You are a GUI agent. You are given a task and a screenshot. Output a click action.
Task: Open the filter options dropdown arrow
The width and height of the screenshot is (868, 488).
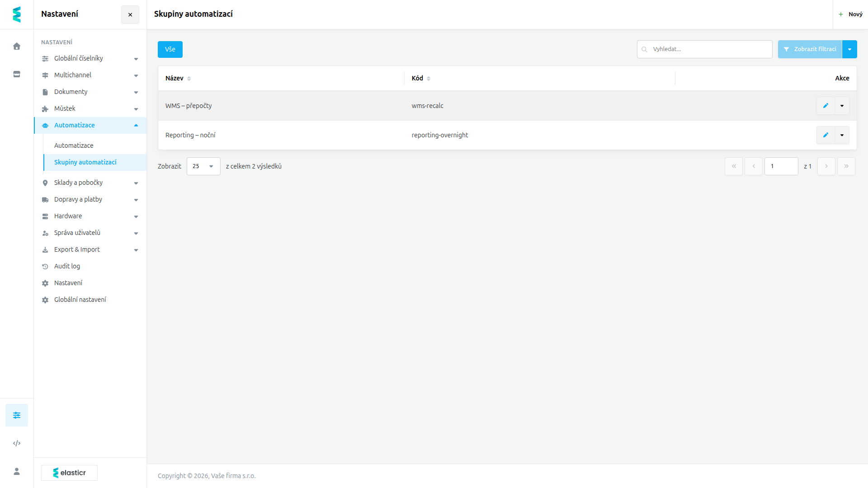(x=849, y=49)
